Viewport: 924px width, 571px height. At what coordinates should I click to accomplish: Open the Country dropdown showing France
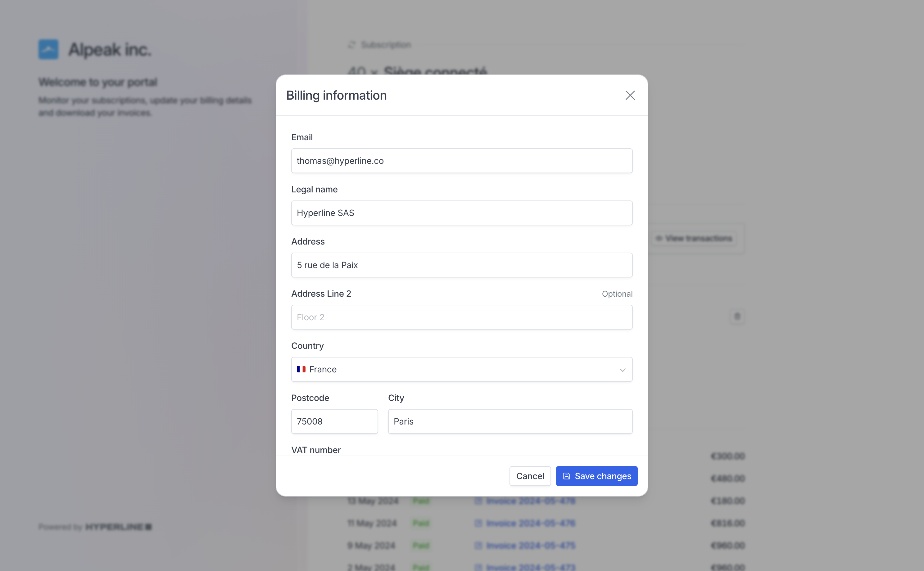click(462, 369)
